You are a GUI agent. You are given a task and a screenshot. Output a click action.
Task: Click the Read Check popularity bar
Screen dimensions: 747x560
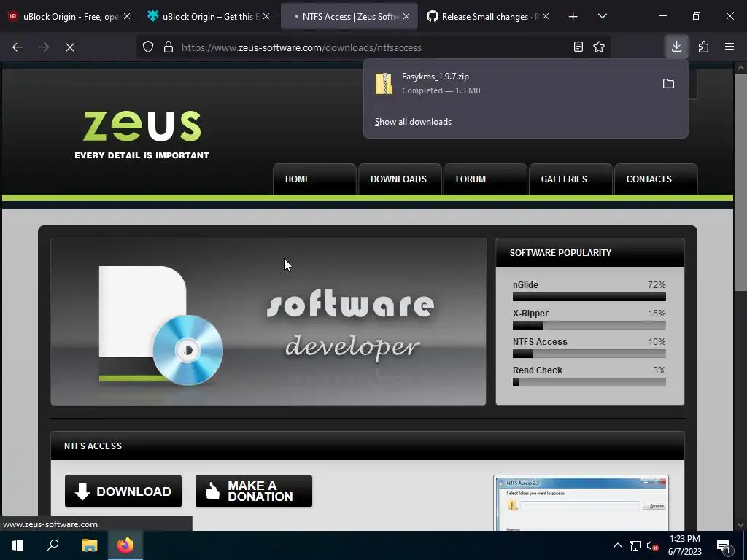click(x=589, y=382)
